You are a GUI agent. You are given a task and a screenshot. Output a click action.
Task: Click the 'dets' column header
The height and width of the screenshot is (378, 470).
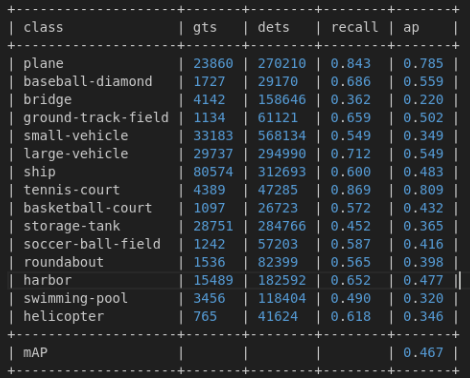[x=273, y=27]
